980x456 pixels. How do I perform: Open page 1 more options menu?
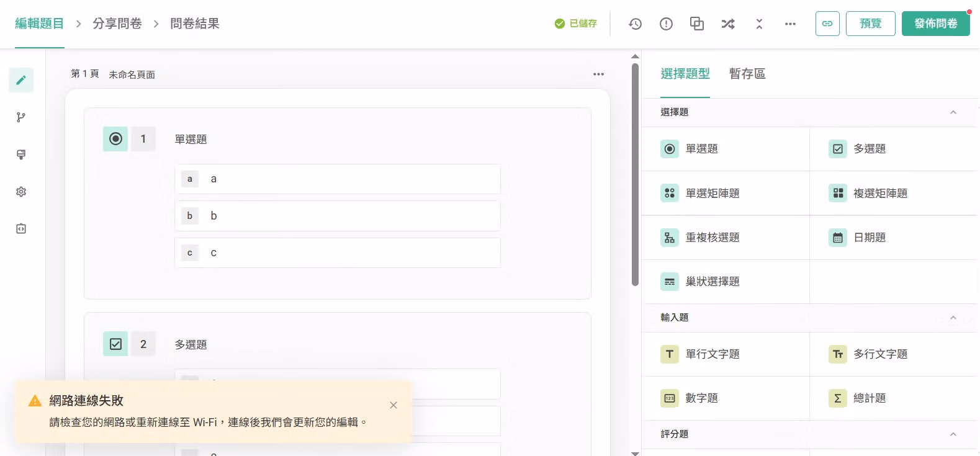pos(598,74)
